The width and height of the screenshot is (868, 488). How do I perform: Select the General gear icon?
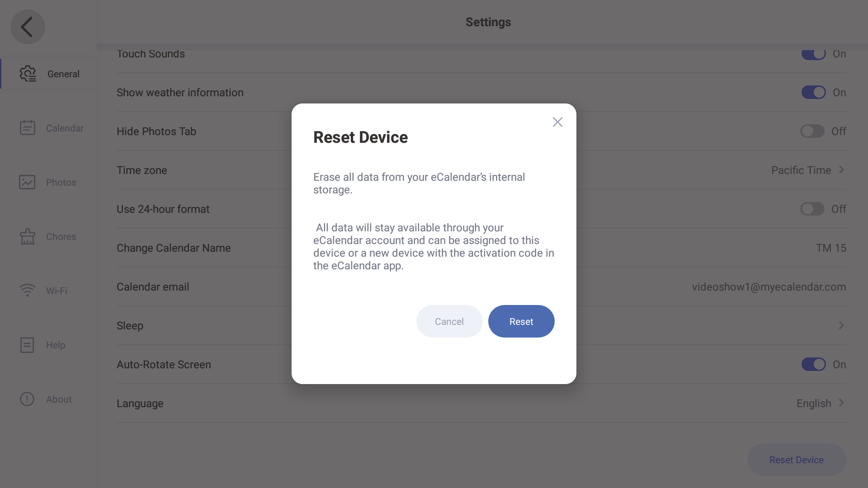(28, 74)
